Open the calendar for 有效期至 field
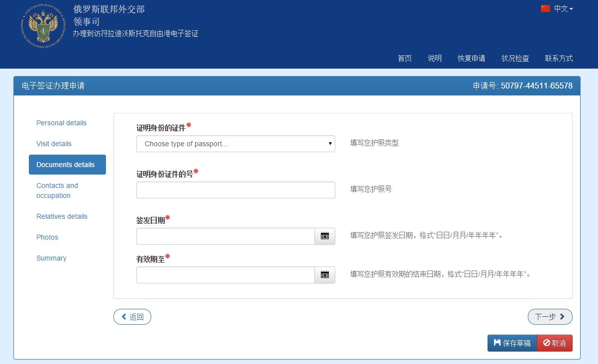 324,275
